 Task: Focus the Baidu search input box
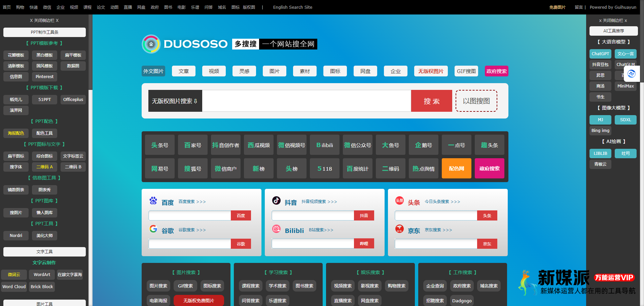[190, 215]
